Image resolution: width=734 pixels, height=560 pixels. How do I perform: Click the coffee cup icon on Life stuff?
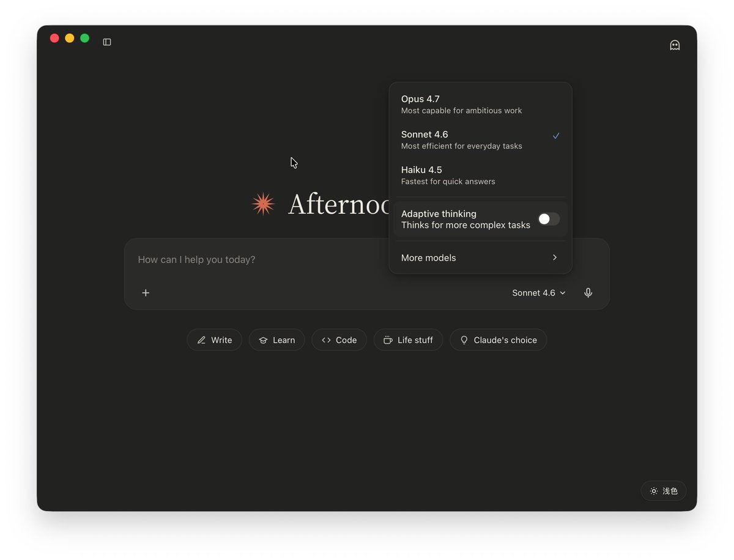(388, 340)
